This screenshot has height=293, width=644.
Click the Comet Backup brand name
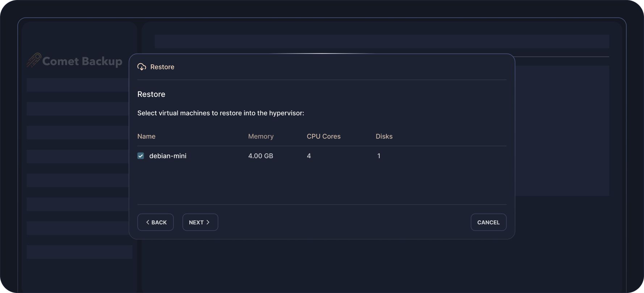82,61
